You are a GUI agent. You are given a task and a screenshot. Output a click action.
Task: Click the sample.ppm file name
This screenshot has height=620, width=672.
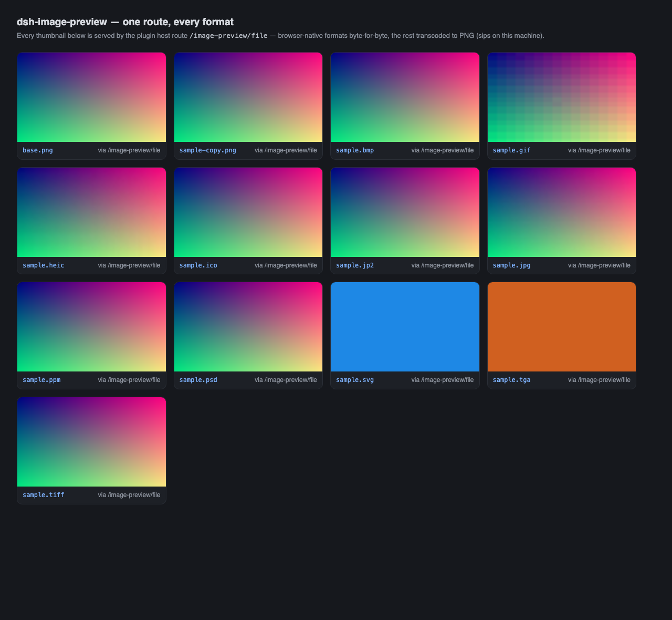[41, 380]
